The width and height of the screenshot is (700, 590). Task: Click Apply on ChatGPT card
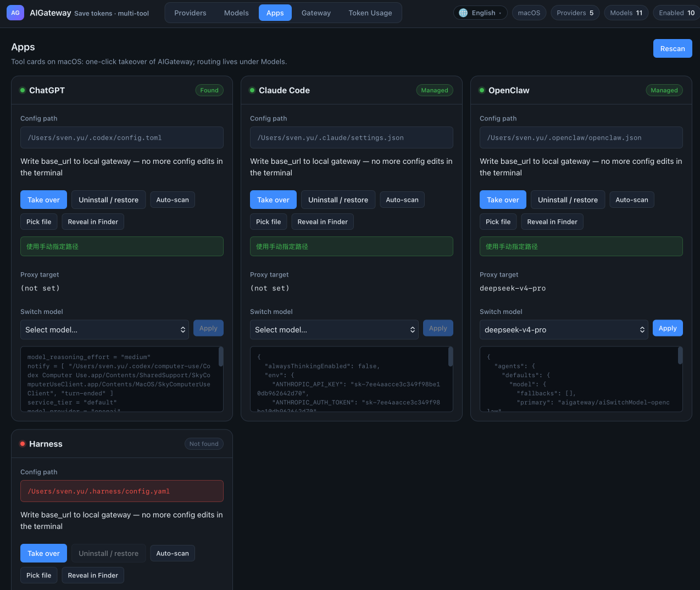coord(208,328)
